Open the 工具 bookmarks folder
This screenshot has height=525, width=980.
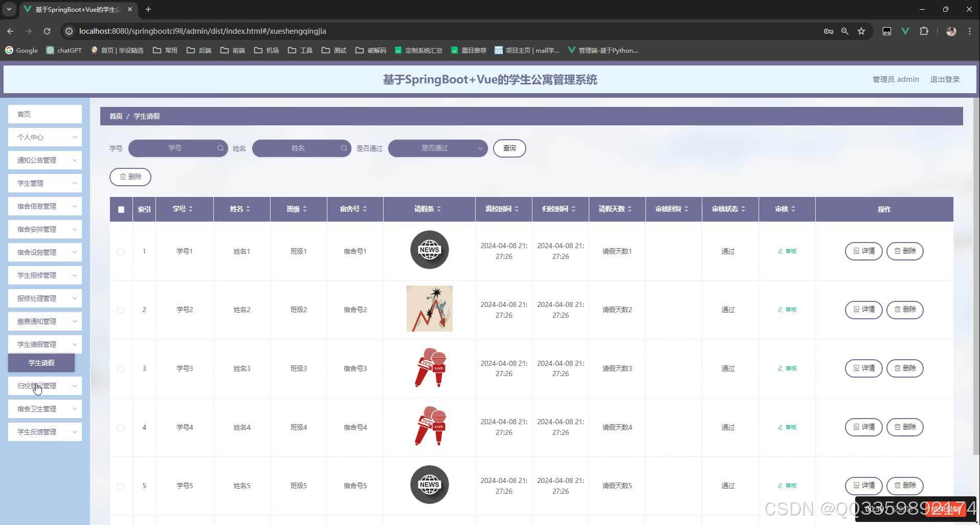pyautogui.click(x=300, y=50)
